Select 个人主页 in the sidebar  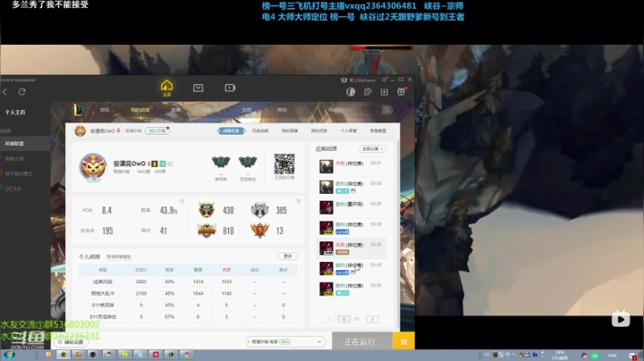[x=15, y=112]
